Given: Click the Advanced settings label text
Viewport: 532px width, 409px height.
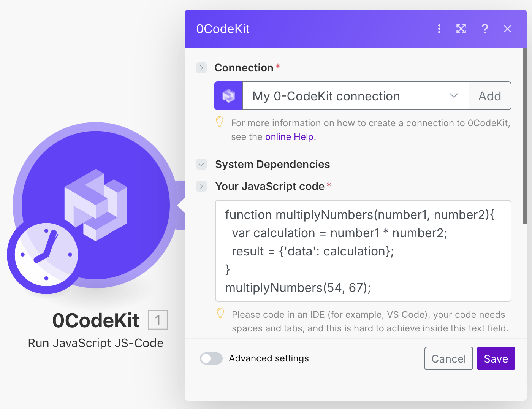Looking at the screenshot, I should 269,358.
